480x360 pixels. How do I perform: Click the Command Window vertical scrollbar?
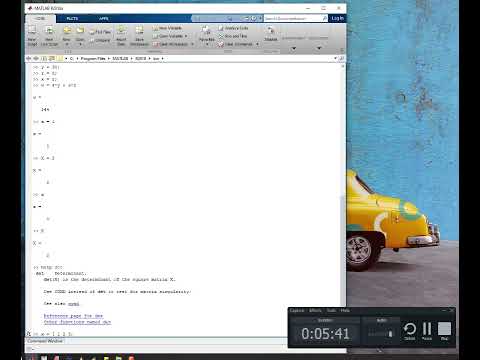(343, 200)
